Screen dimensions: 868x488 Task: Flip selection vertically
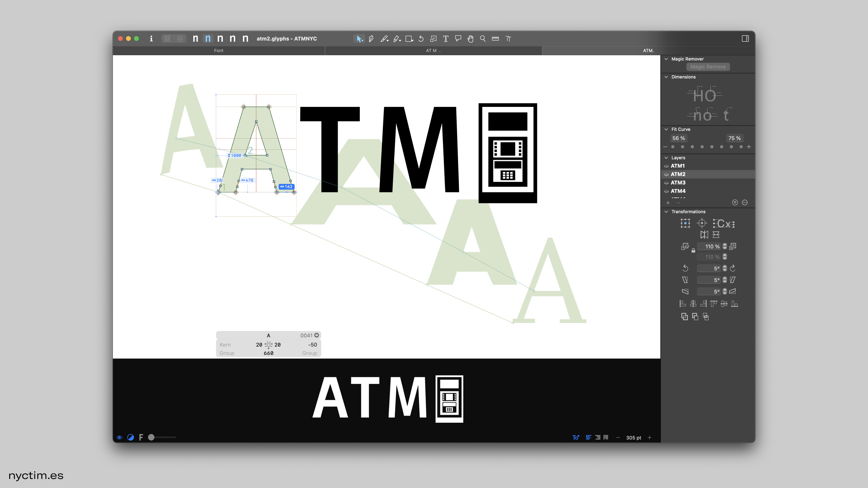tap(716, 235)
